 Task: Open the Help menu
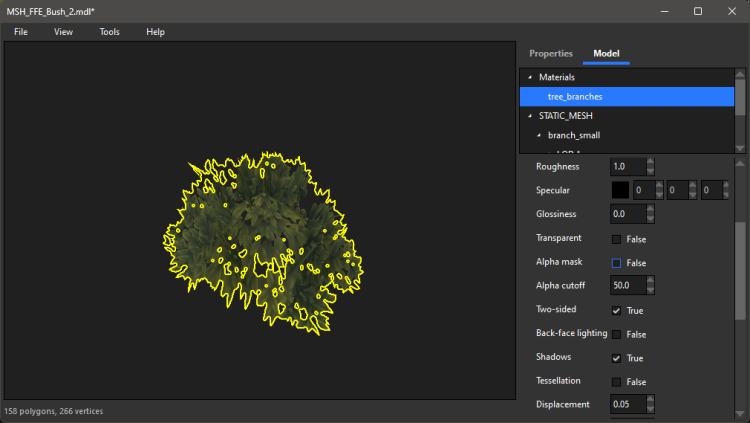coord(155,32)
